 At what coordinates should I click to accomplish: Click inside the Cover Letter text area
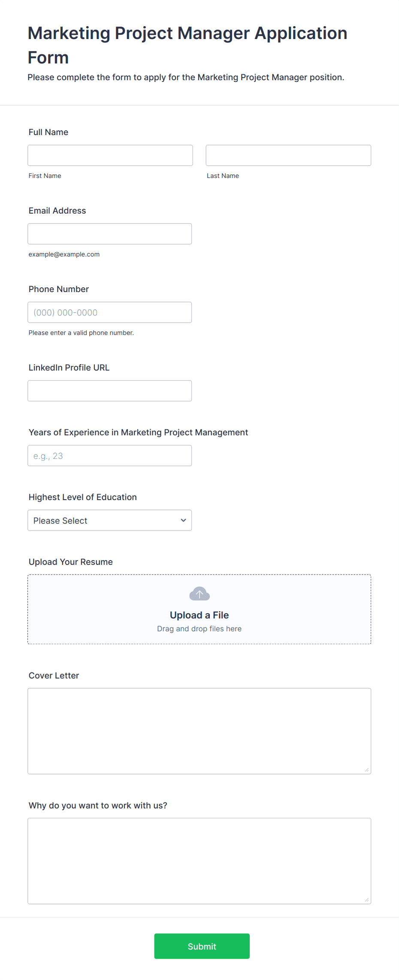click(199, 731)
